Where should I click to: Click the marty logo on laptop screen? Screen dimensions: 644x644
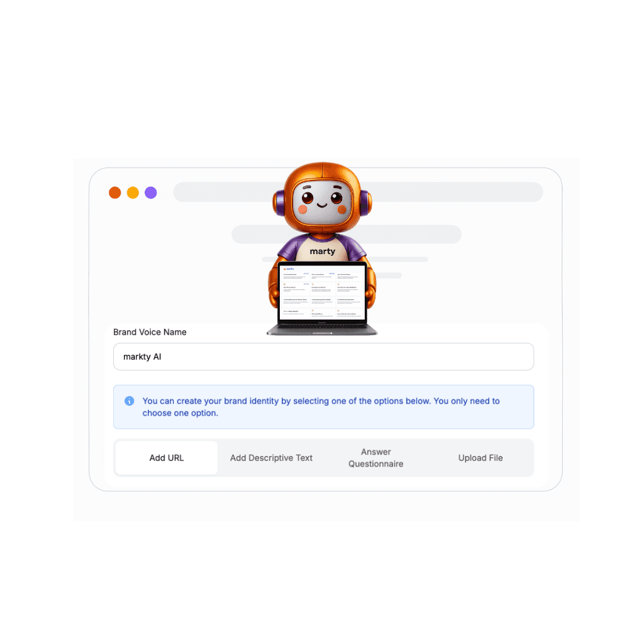289,269
